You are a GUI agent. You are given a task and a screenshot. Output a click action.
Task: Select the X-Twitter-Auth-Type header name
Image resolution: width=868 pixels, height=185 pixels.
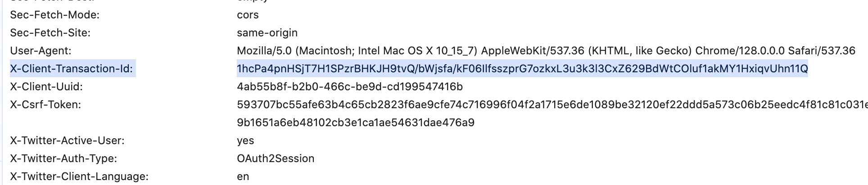pos(63,159)
